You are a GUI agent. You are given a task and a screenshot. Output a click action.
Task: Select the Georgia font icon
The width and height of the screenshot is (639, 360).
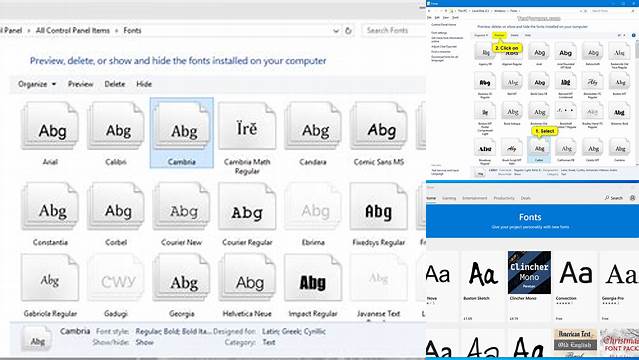click(x=181, y=278)
